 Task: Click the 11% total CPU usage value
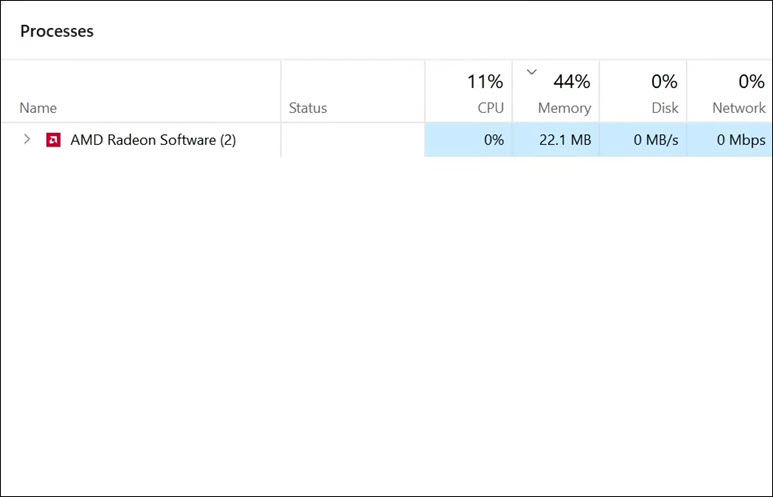click(x=485, y=81)
